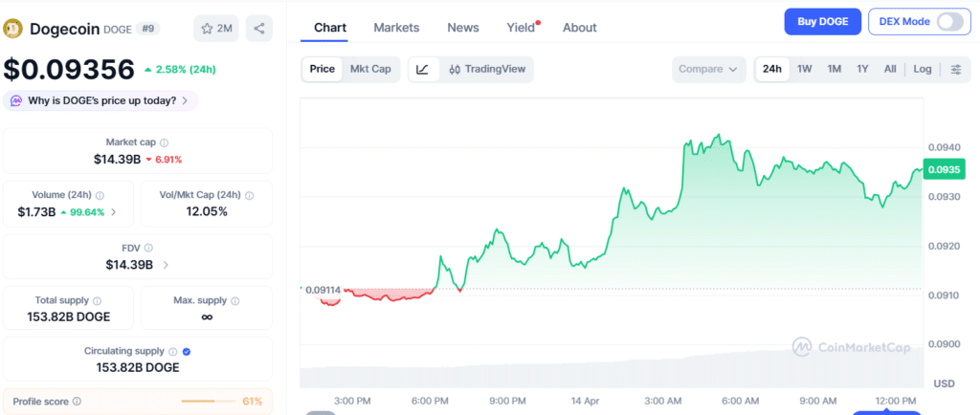This screenshot has height=415, width=980.
Task: Switch to line chart icon view
Action: tap(423, 69)
